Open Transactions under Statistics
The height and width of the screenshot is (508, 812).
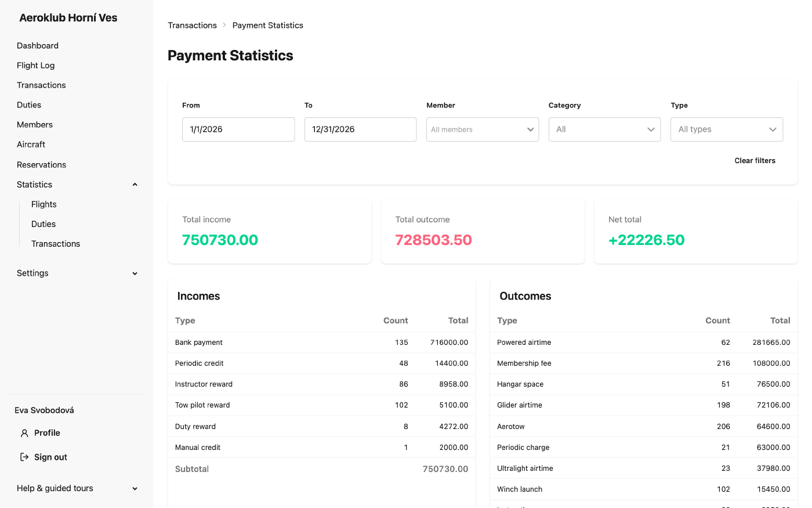[56, 244]
